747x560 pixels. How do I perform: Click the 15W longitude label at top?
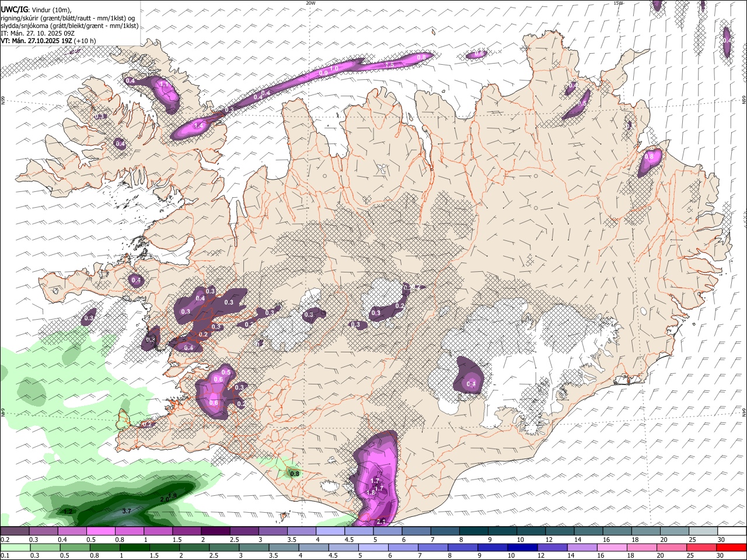tap(618, 3)
